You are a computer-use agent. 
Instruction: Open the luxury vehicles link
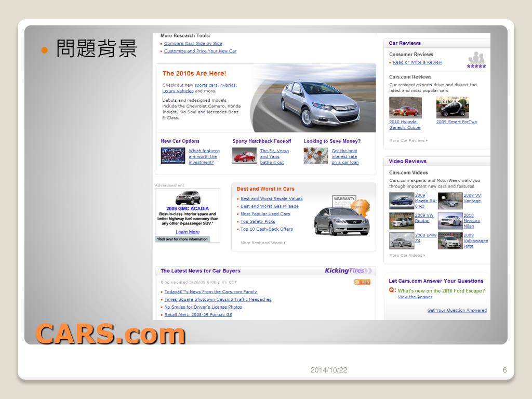(x=178, y=91)
